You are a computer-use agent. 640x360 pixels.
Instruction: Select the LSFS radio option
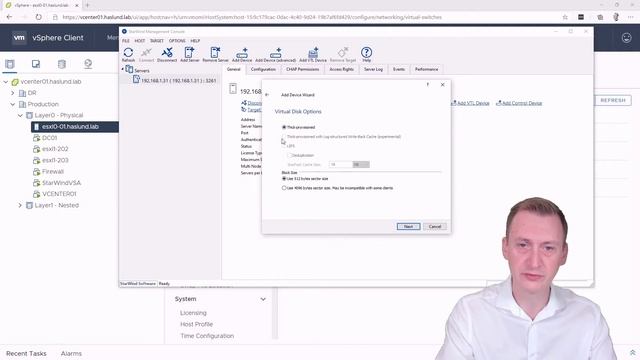(x=284, y=146)
